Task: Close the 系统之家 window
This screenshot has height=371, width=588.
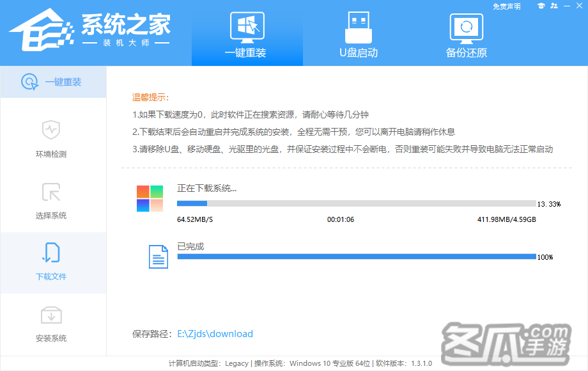Action: pyautogui.click(x=580, y=6)
